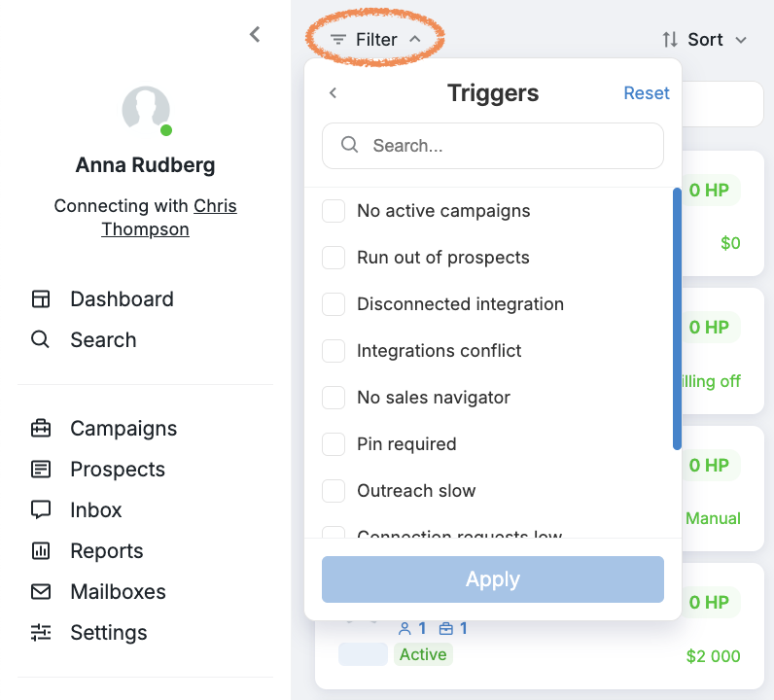Go back from the Triggers panel

[334, 92]
